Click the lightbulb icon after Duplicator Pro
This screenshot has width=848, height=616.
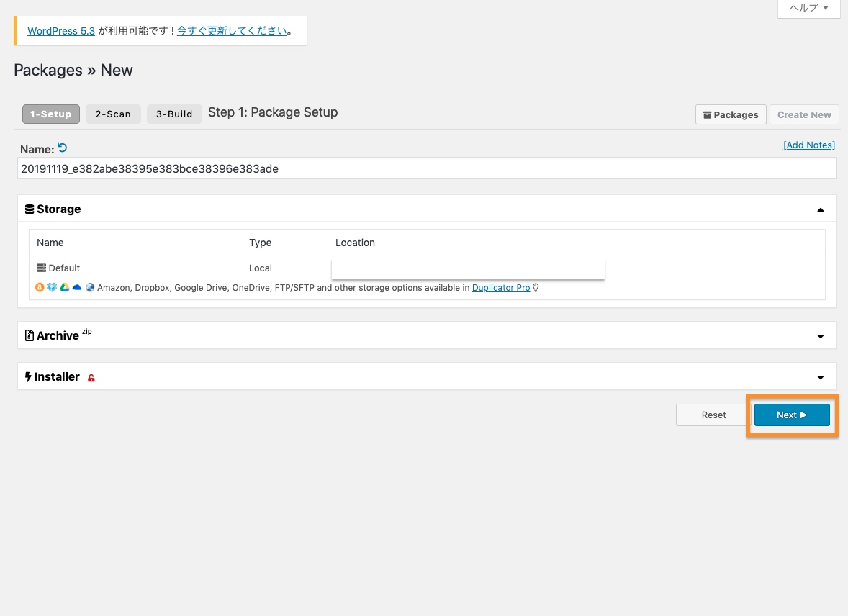pos(536,288)
